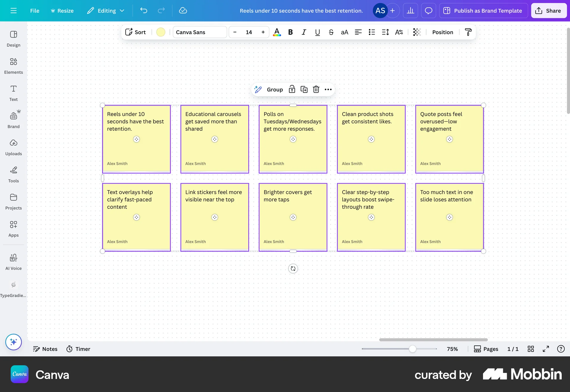
Task: Group the selected sticky notes
Action: tap(275, 89)
